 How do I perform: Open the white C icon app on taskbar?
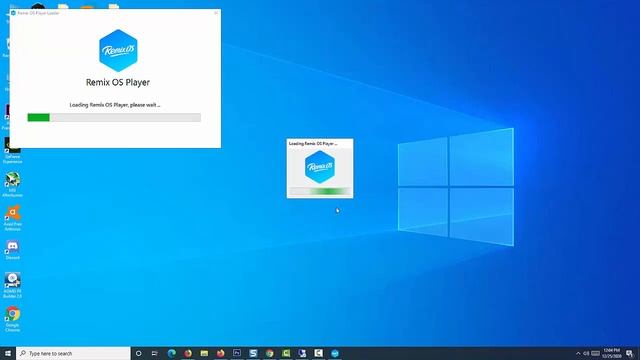318,353
